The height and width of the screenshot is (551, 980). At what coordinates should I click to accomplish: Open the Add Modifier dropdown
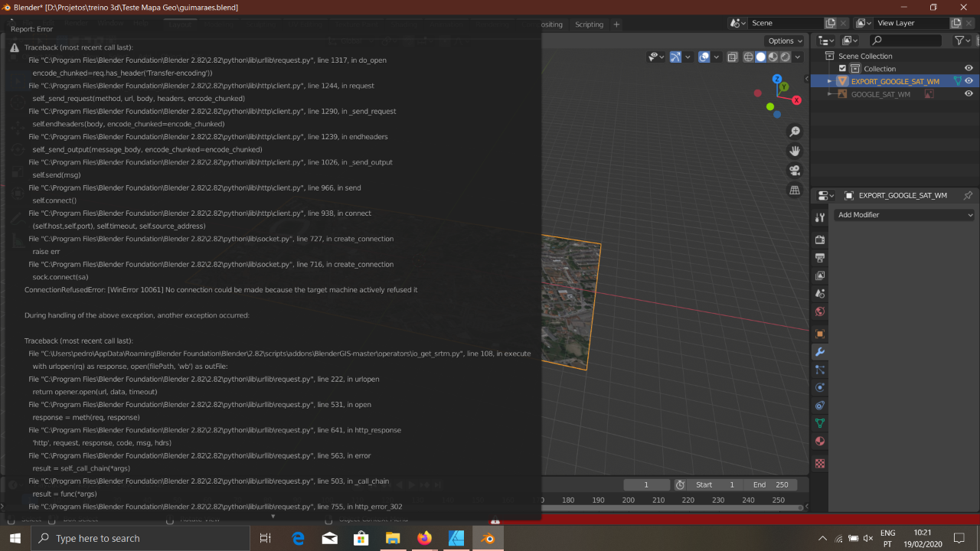pos(903,214)
